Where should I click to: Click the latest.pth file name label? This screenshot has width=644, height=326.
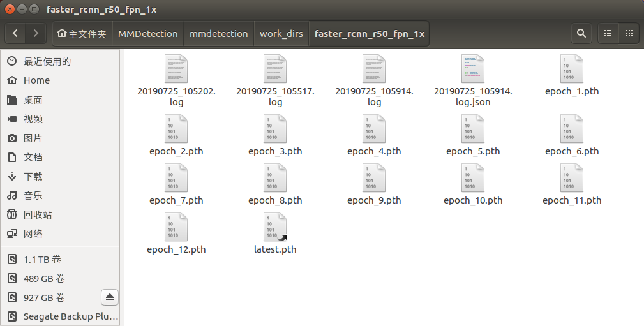(x=275, y=249)
